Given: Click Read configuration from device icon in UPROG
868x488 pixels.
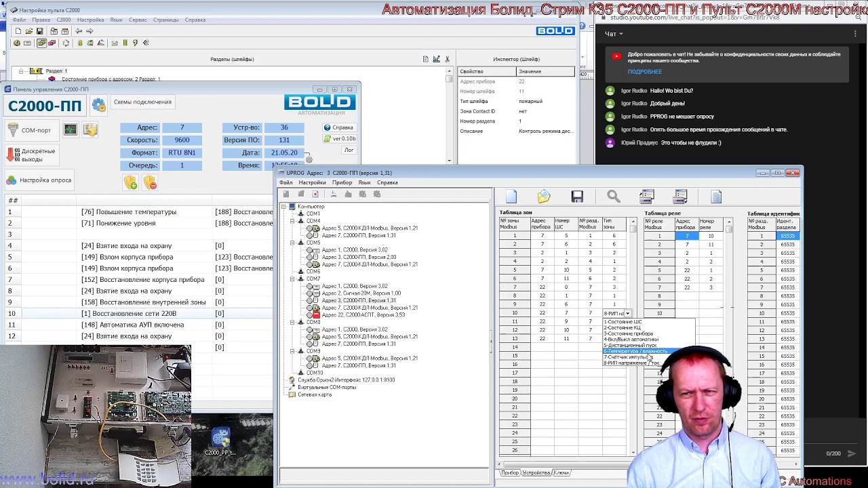Looking at the screenshot, I should [646, 197].
